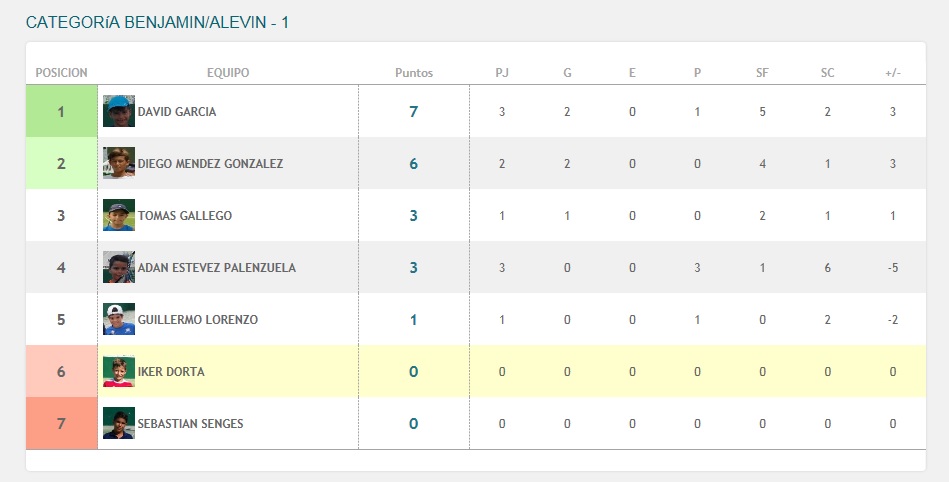Click the green position 1 cell
Viewport: 949px width, 482px height.
[x=61, y=111]
